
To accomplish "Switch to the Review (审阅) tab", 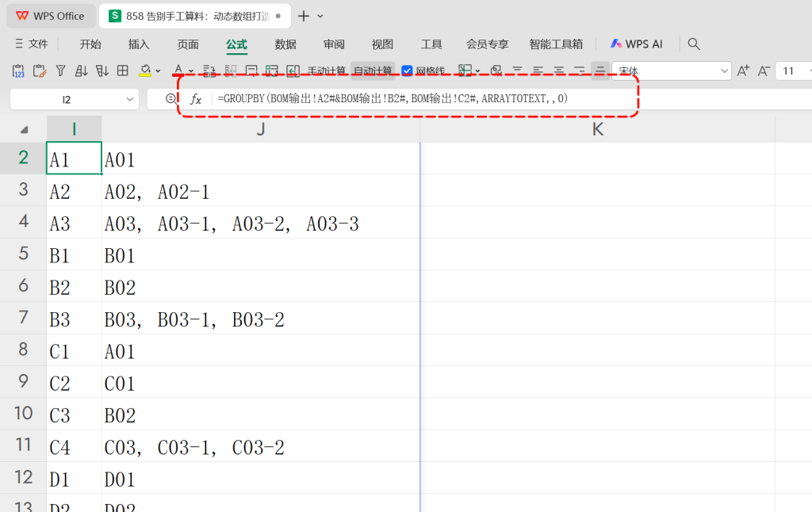I will (x=334, y=44).
